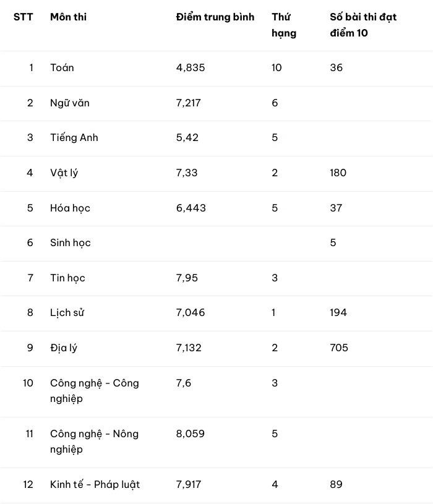Click the Vật lý average score 7,33
This screenshot has height=504, width=433.
coord(187,173)
